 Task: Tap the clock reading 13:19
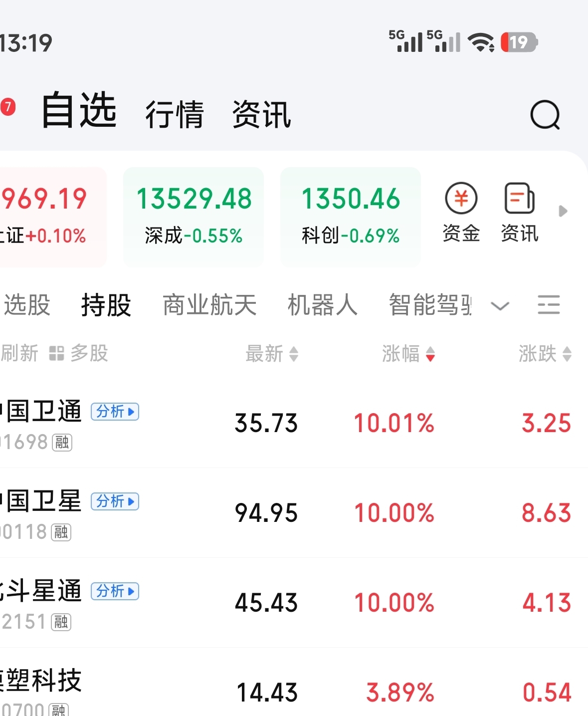26,43
